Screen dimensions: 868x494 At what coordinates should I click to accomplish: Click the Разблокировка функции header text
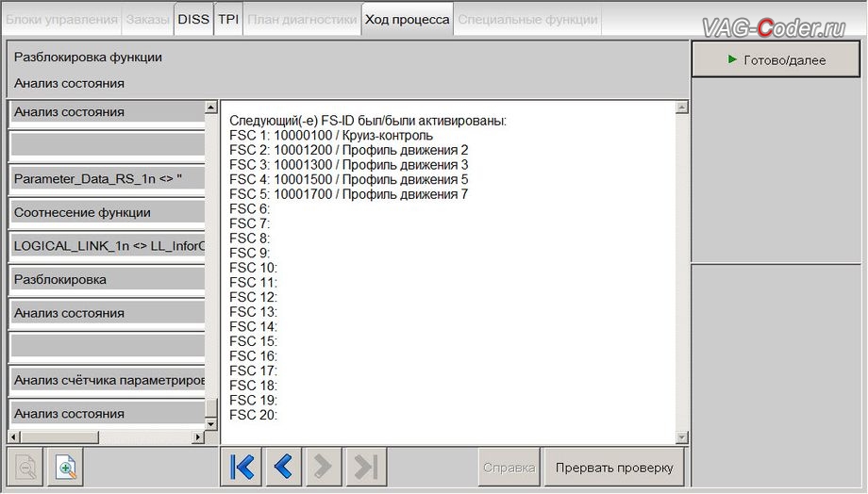(x=88, y=57)
